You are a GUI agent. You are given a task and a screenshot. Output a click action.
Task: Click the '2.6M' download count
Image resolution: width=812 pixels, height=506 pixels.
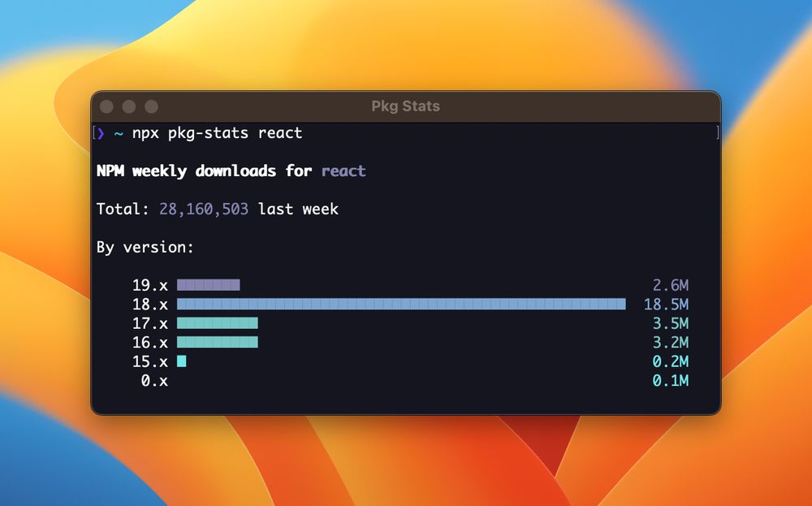pyautogui.click(x=670, y=285)
